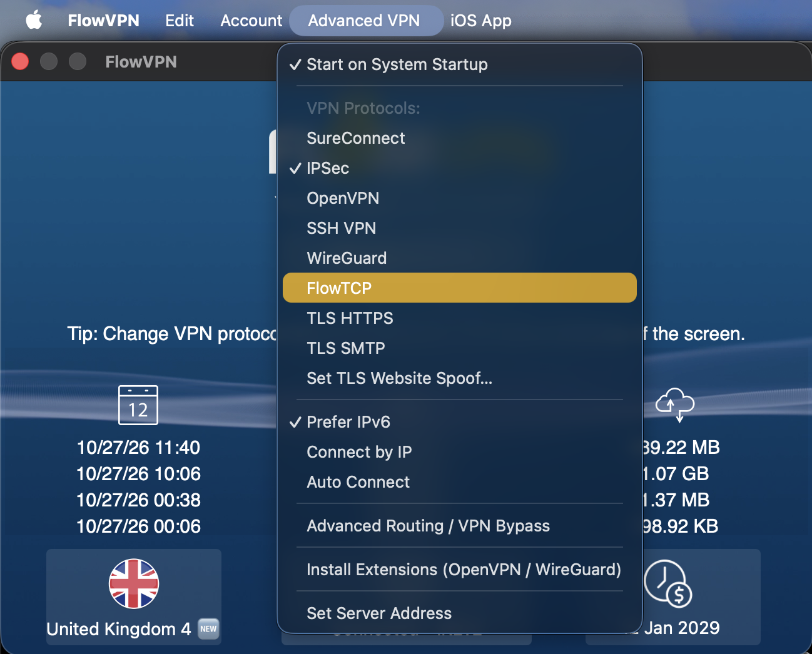Screen dimensions: 812x654
Task: Click the NEW badge beside United Kingdom 4
Action: click(209, 629)
